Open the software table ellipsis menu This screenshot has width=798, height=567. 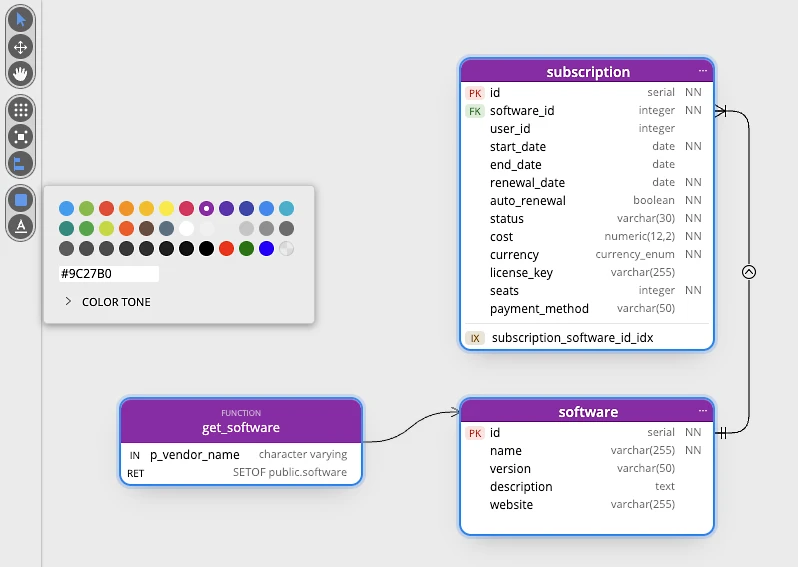703,411
